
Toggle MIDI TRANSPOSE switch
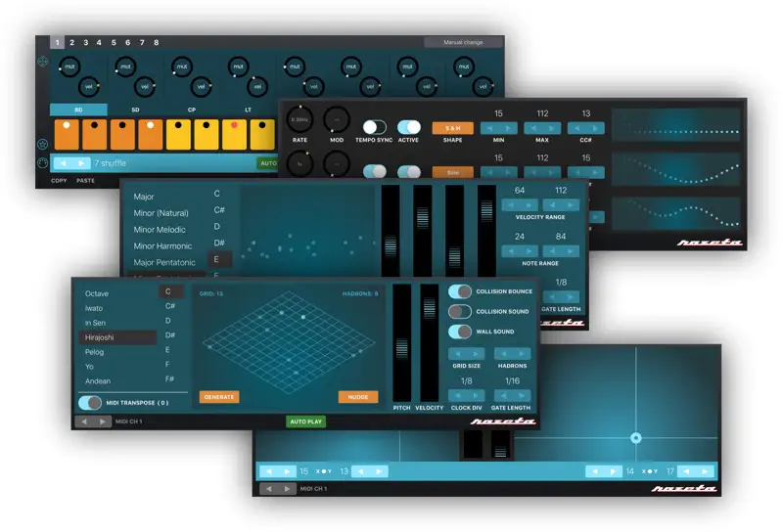pyautogui.click(x=90, y=402)
